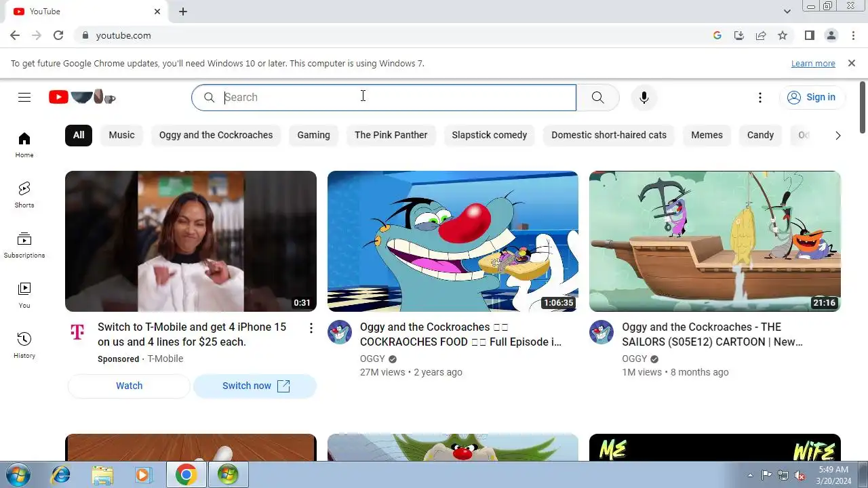Click OGGY avatar beside COCKRAOCHES FOOD video
The image size is (868, 488).
[340, 332]
